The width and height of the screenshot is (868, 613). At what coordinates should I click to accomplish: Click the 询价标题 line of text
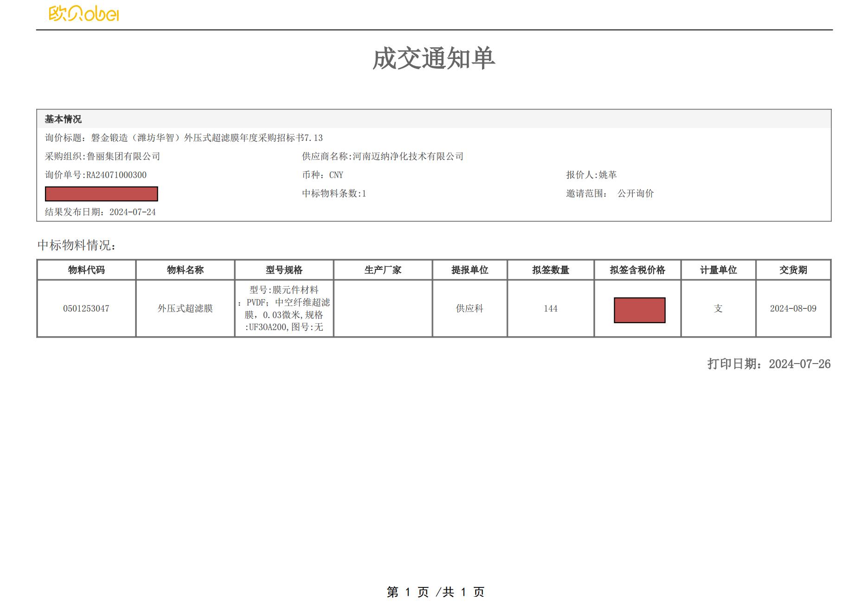(x=184, y=138)
